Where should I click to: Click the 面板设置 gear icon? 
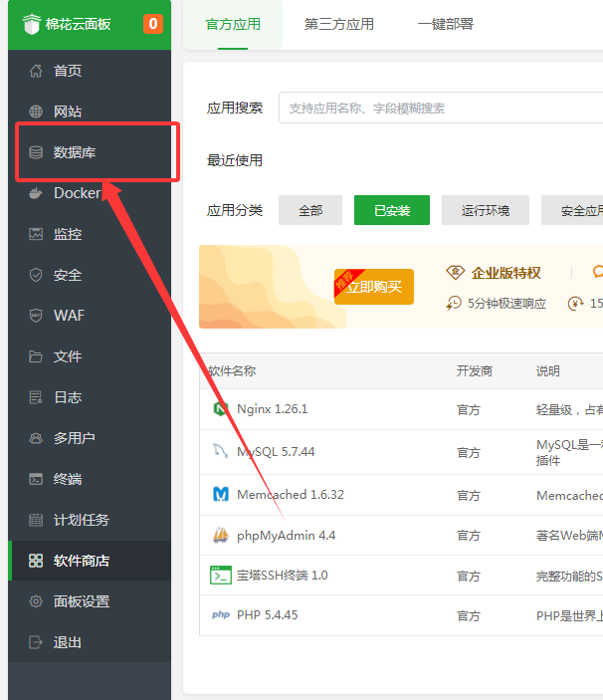pyautogui.click(x=36, y=601)
